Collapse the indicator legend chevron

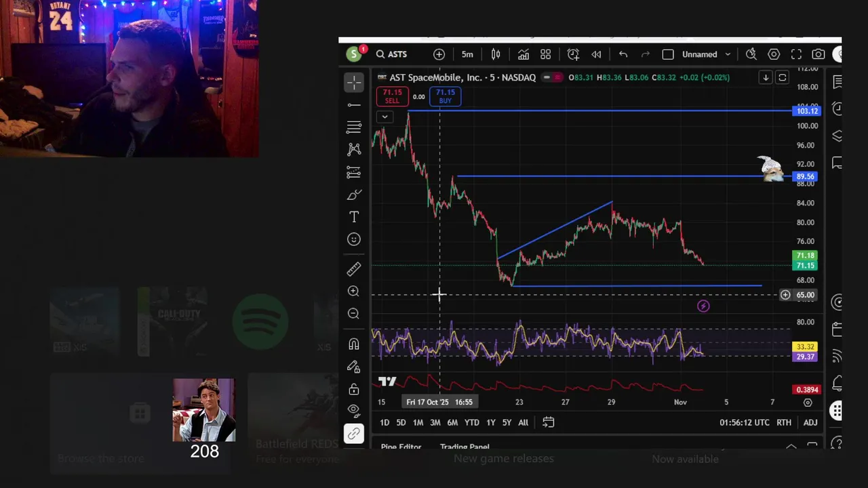(x=384, y=117)
